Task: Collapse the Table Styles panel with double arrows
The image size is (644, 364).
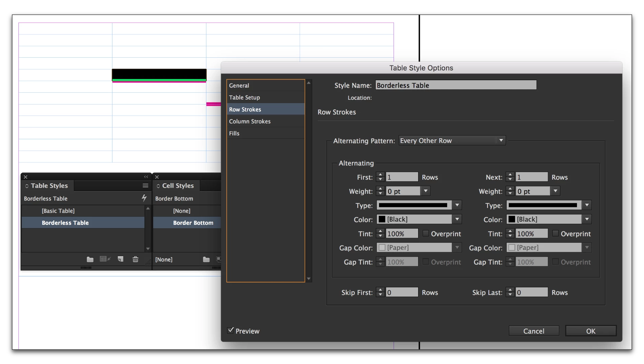Action: pos(146,177)
